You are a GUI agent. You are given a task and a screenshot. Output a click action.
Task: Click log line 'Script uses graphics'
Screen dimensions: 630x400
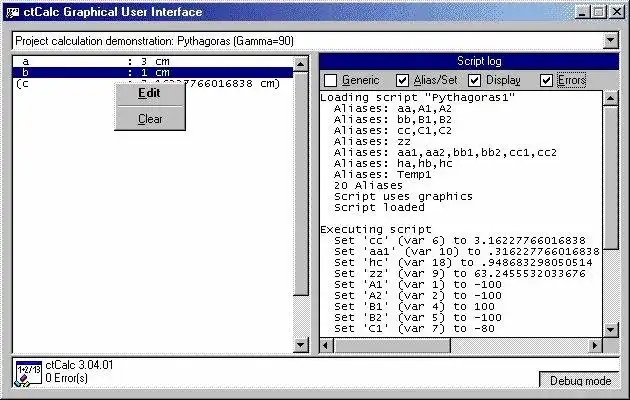click(403, 197)
